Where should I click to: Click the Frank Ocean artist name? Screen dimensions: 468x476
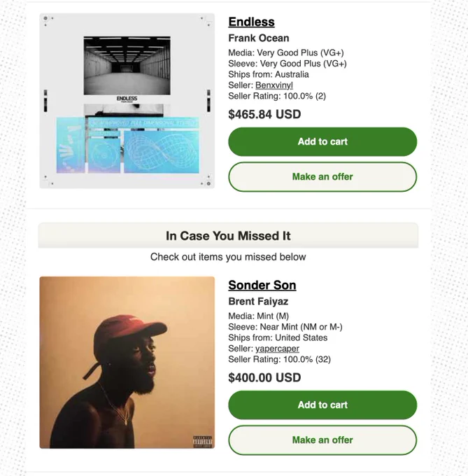tap(258, 38)
